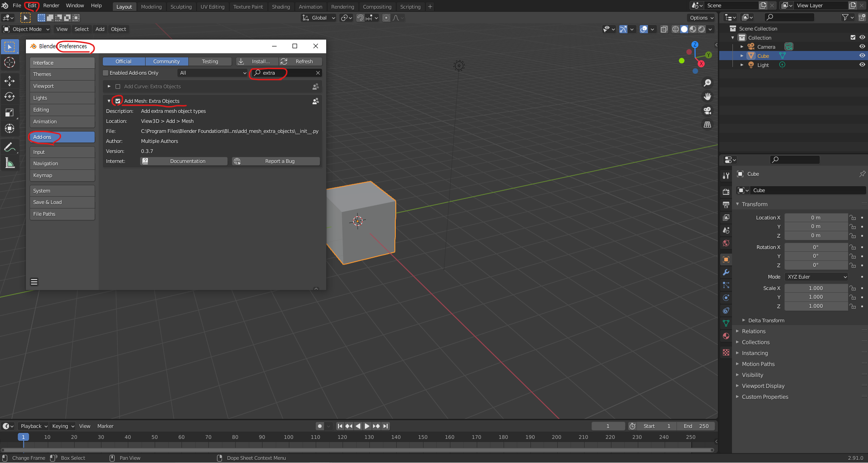Select the Rotate tool
This screenshot has width=868, height=463.
pos(10,96)
